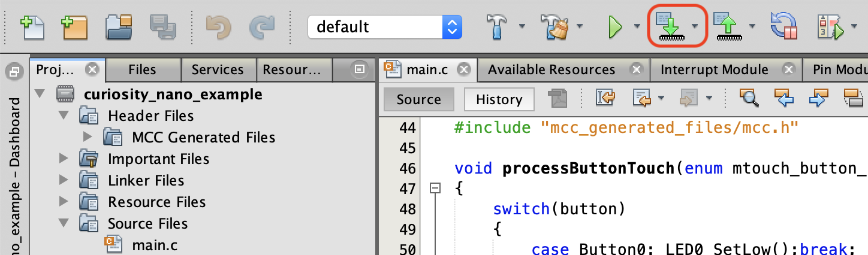Select the main.c editor tab
868x255 pixels.
(x=427, y=69)
